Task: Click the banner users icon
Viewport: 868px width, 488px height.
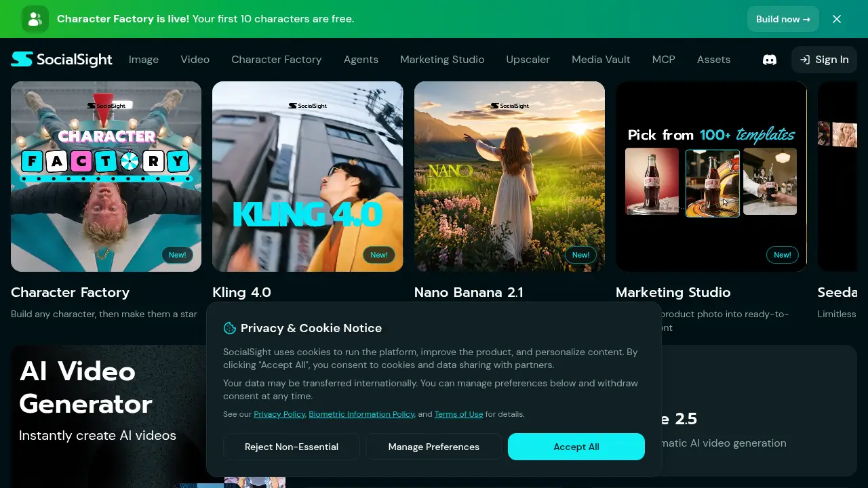Action: (35, 19)
